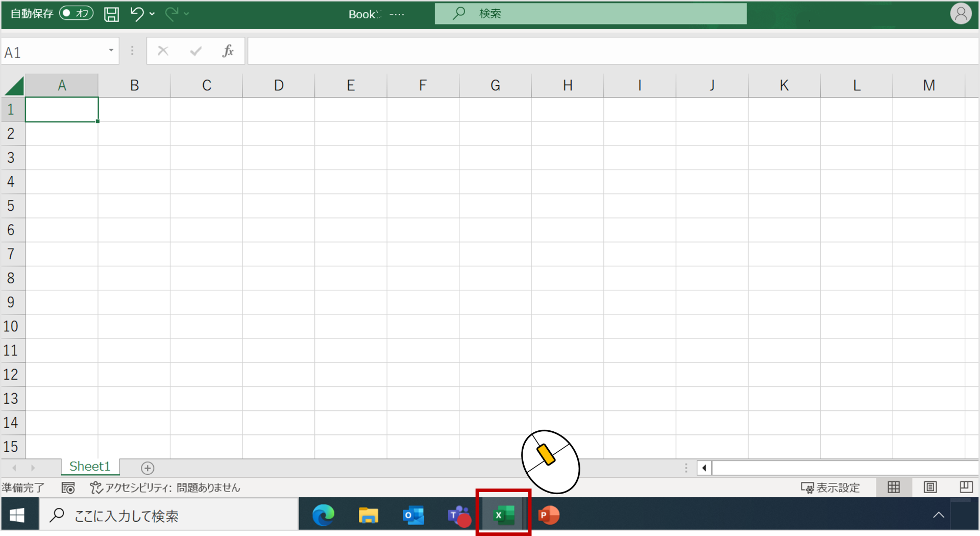Select column G header
This screenshot has height=536, width=980.
495,85
